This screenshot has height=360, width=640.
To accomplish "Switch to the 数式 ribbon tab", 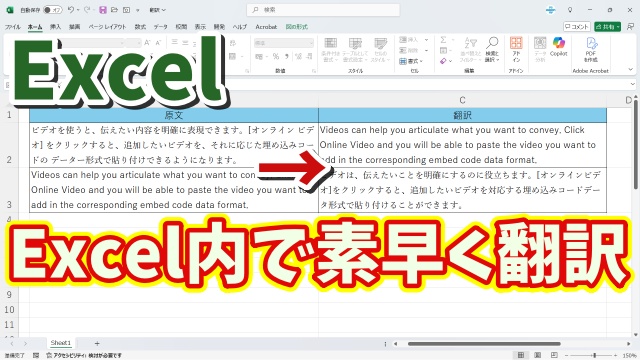I will click(140, 27).
